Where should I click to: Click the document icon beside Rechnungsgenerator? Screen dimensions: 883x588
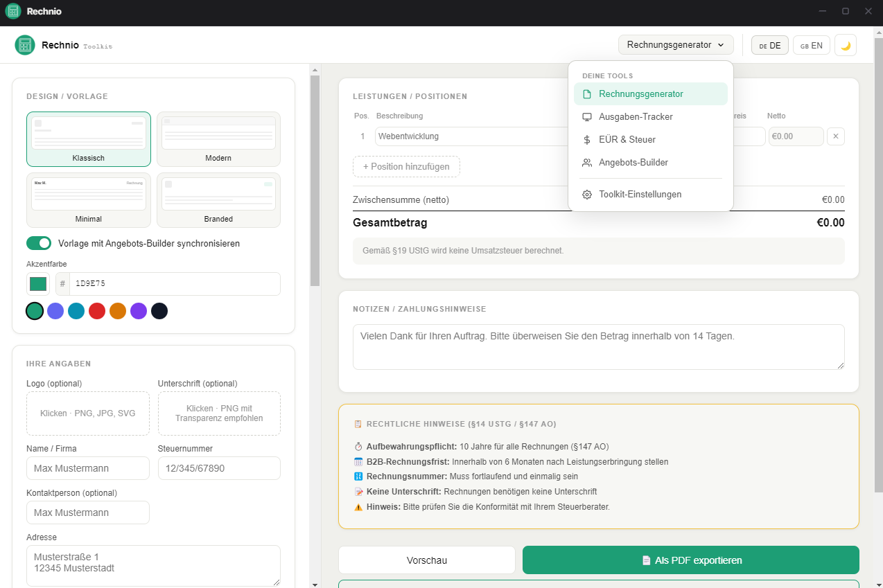tap(587, 94)
